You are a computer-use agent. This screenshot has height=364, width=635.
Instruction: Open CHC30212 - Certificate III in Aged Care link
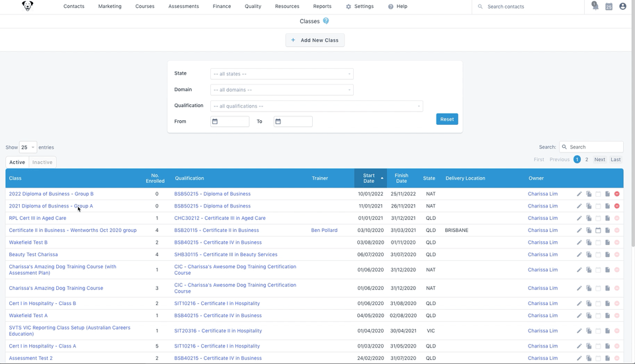[x=220, y=218]
